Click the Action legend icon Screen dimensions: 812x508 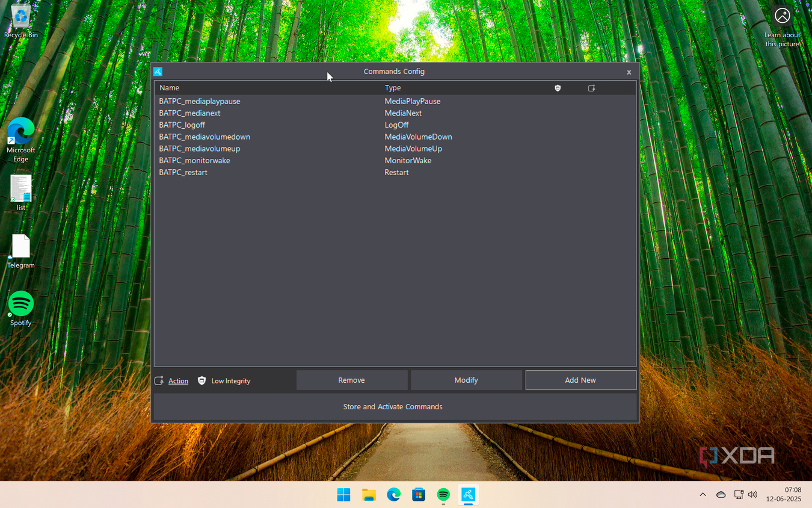[159, 380]
